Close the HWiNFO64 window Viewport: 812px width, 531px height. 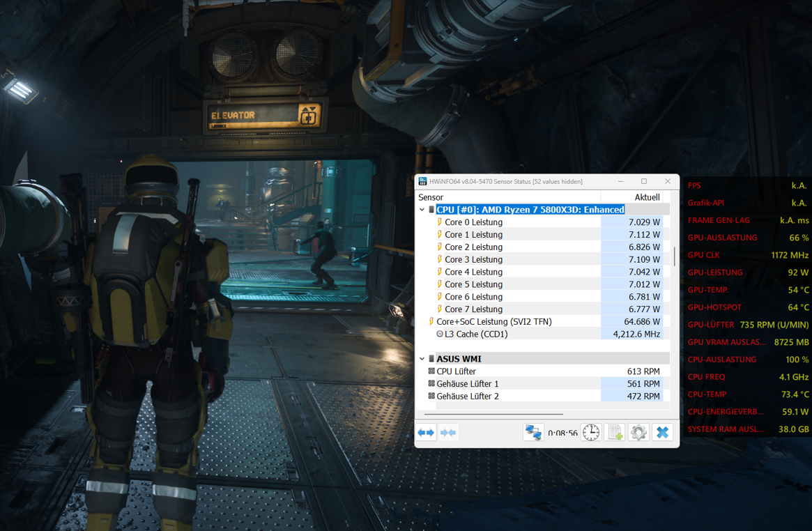[x=668, y=181]
